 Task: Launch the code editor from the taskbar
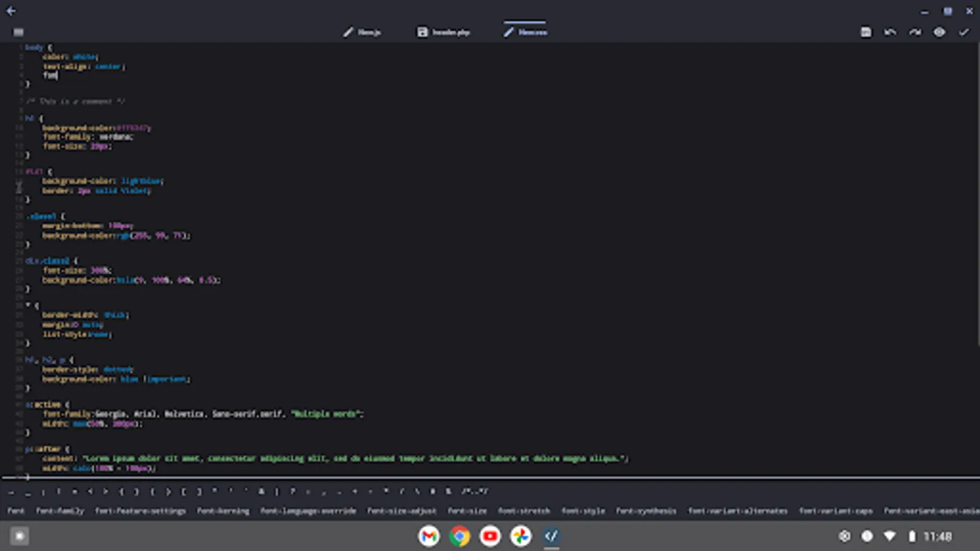coord(551,536)
